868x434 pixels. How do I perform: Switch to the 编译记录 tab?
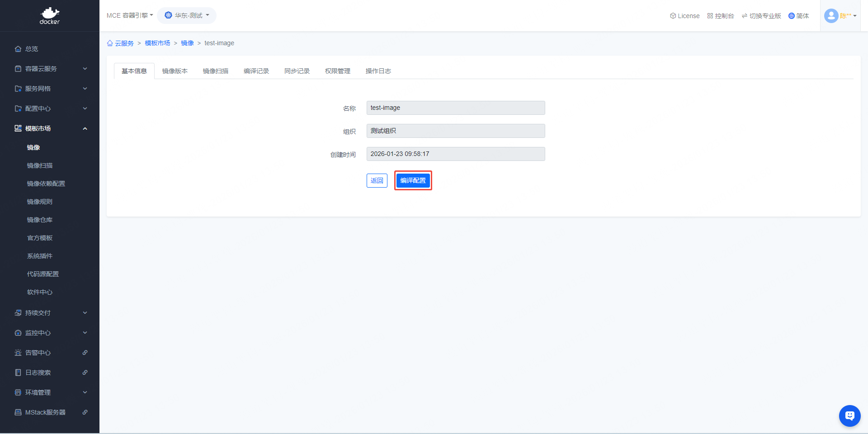(x=256, y=71)
